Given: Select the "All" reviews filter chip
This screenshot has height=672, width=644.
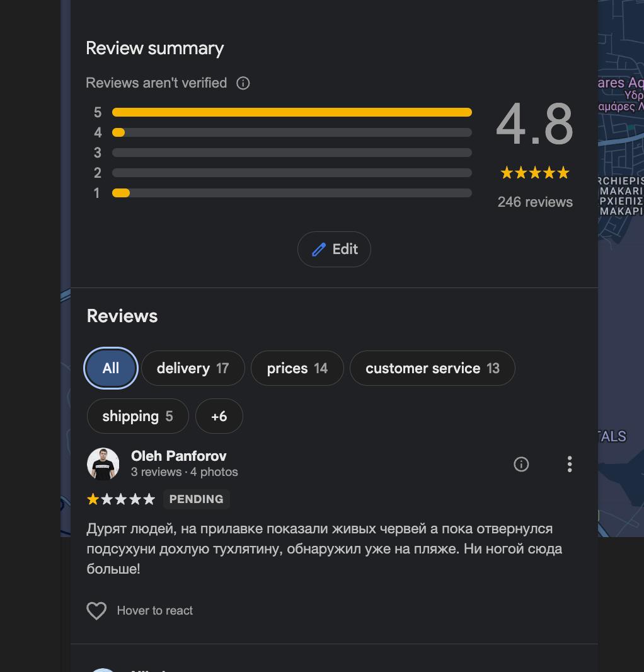Looking at the screenshot, I should 111,368.
